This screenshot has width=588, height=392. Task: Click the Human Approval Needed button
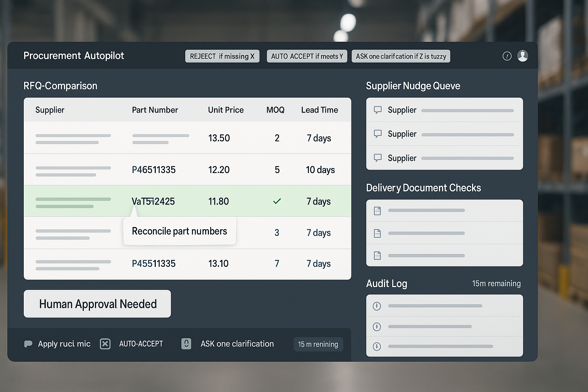[x=97, y=304]
